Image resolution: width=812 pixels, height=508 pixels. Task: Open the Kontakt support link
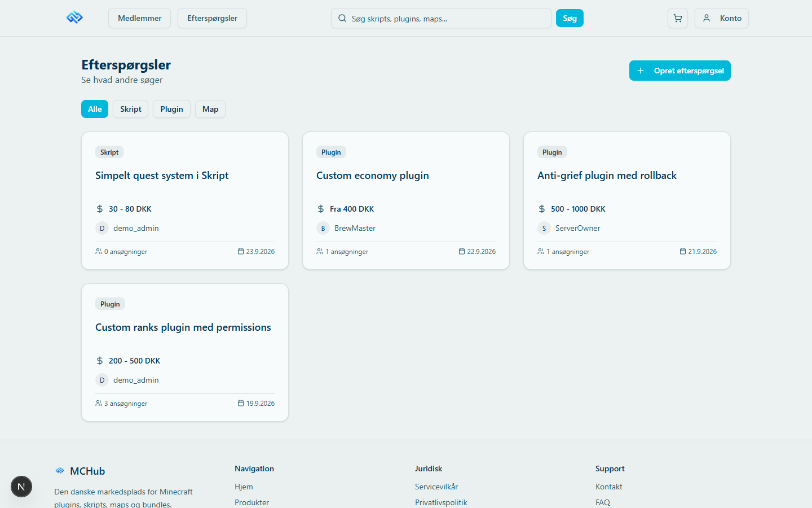point(609,487)
